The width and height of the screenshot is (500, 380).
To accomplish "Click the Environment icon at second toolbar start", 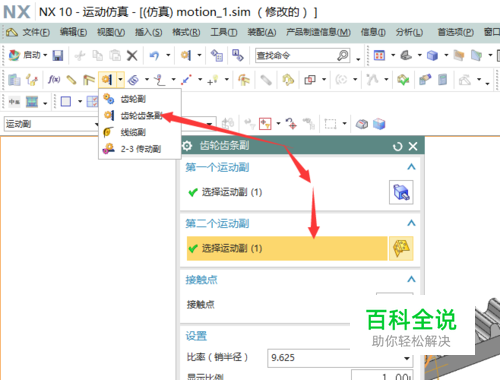I will coord(14,80).
